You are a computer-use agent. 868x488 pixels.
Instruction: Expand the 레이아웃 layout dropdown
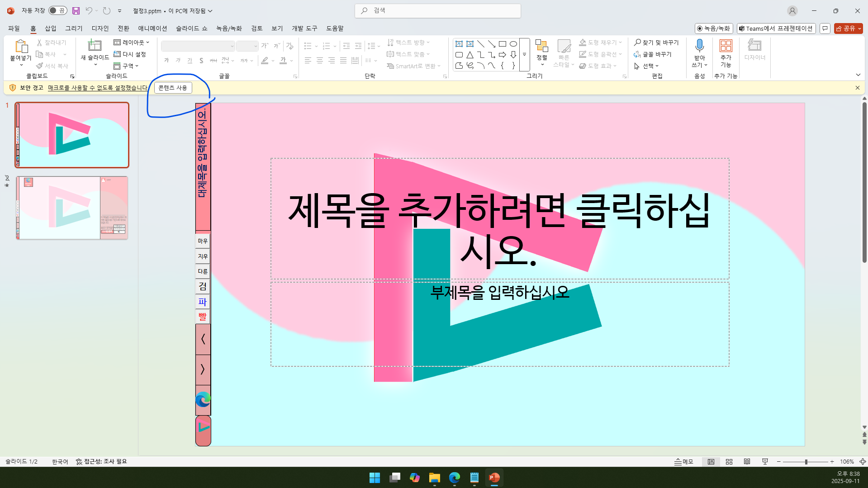[x=132, y=43]
